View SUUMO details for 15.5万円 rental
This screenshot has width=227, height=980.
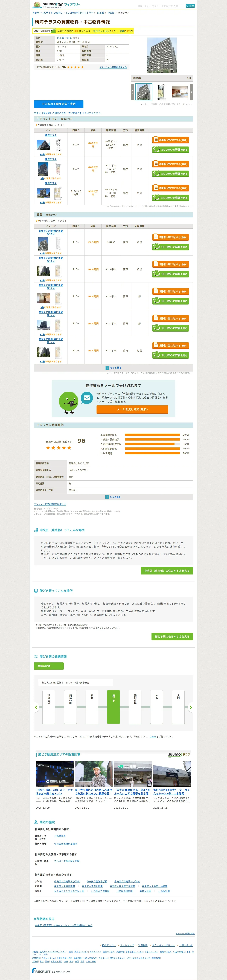tap(170, 247)
